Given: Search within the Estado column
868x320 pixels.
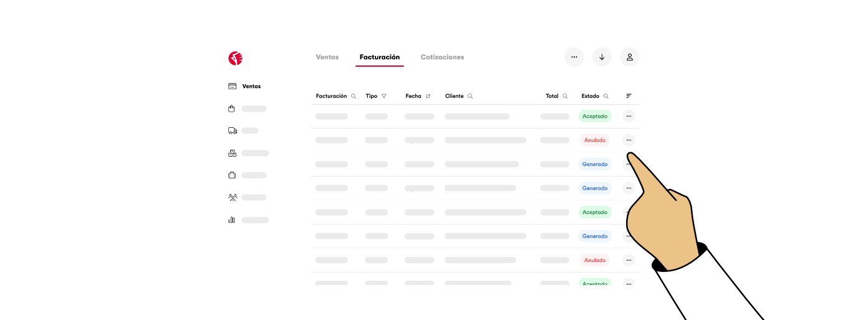Looking at the screenshot, I should [605, 96].
